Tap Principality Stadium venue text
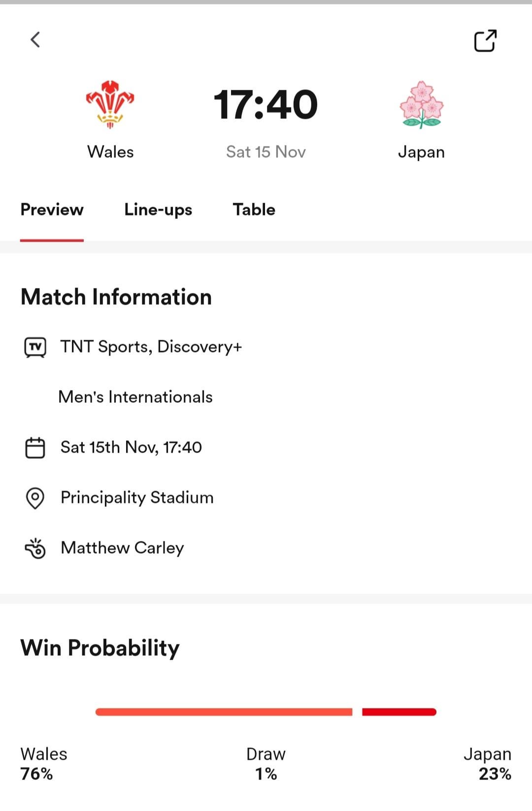 pos(137,497)
